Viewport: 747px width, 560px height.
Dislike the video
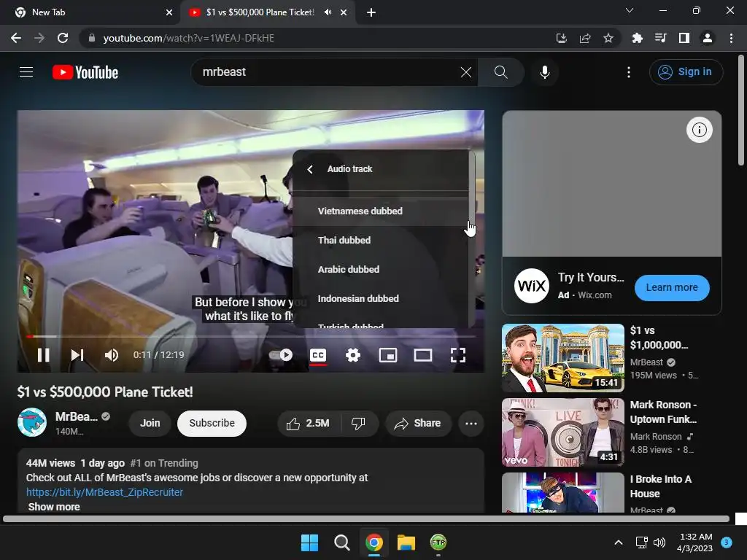pyautogui.click(x=359, y=423)
